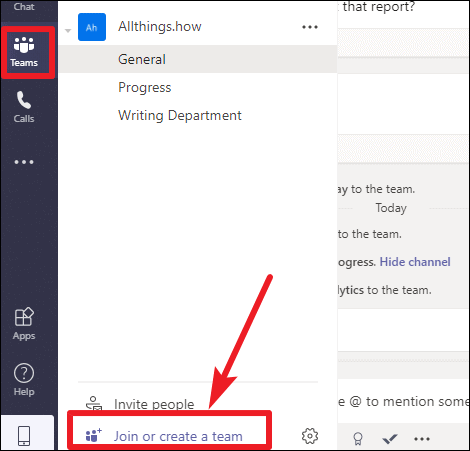
Task: Open manage teams settings gear
Action: 310,436
